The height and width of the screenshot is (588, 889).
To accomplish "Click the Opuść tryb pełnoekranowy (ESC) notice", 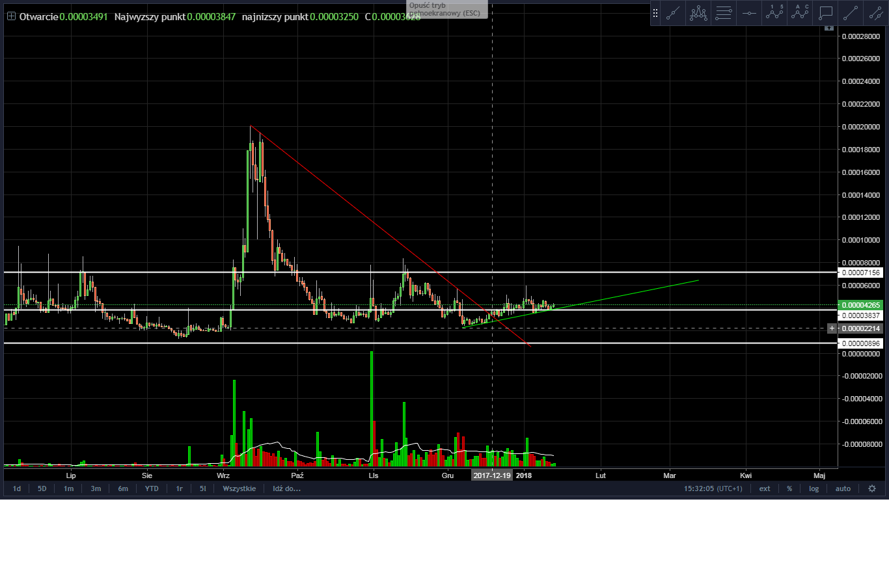I will (x=447, y=9).
